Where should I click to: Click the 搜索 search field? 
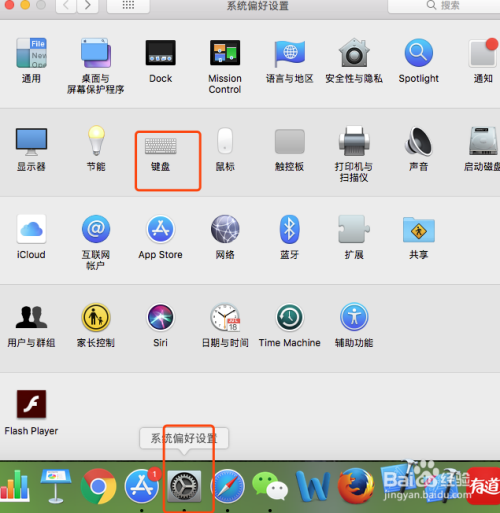point(444,5)
